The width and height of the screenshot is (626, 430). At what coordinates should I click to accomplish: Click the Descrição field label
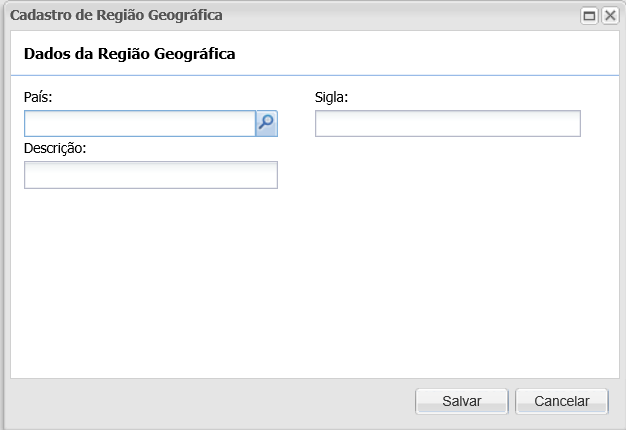pyautogui.click(x=56, y=149)
